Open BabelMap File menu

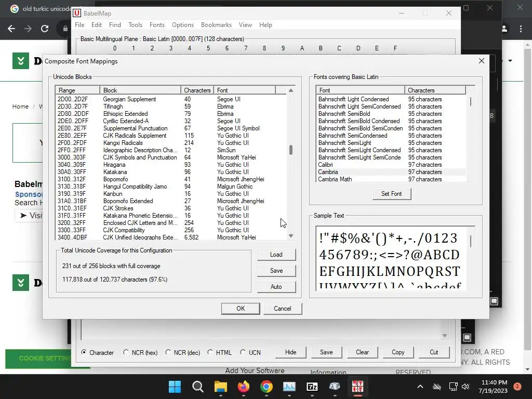click(x=79, y=25)
